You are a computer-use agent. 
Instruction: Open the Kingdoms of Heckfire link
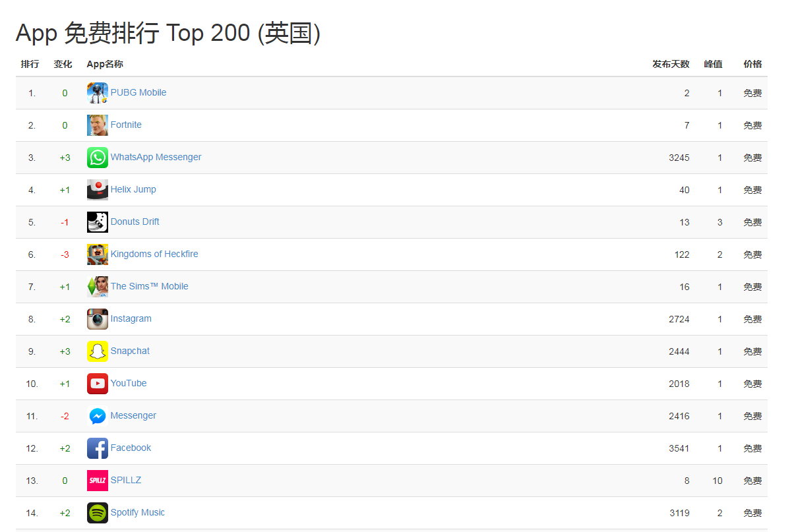pos(154,254)
